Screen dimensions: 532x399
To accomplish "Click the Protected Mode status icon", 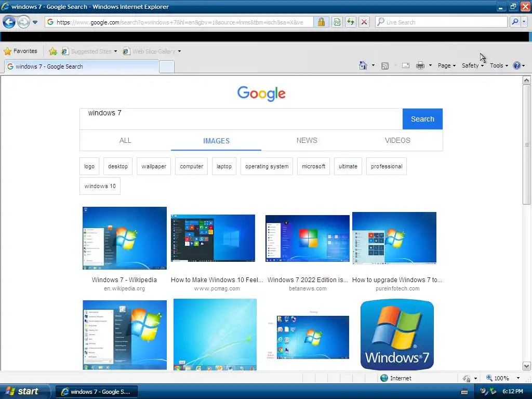I will (x=467, y=378).
